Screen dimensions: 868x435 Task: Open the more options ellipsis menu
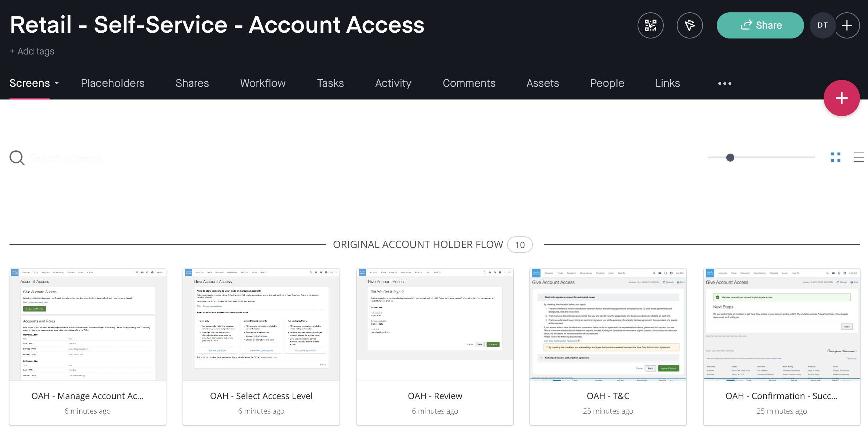pyautogui.click(x=724, y=84)
